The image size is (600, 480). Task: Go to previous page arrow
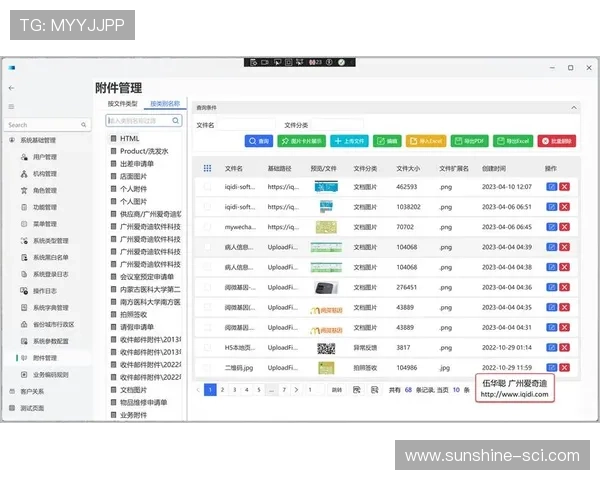[198, 390]
